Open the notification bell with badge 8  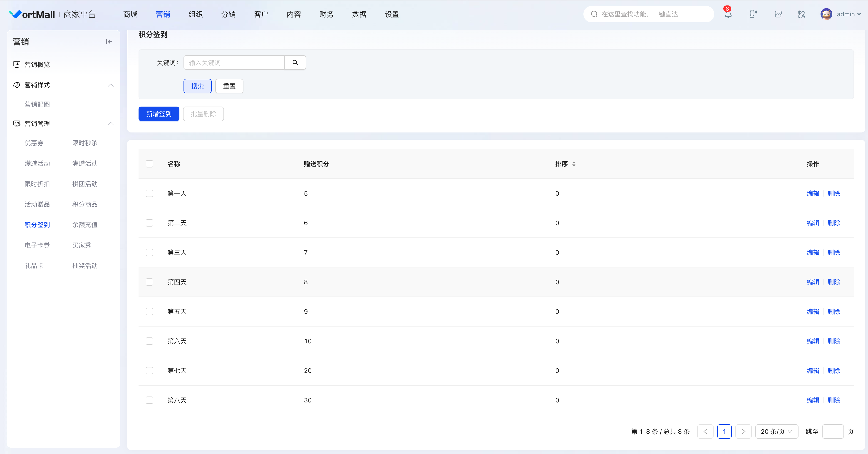[728, 14]
